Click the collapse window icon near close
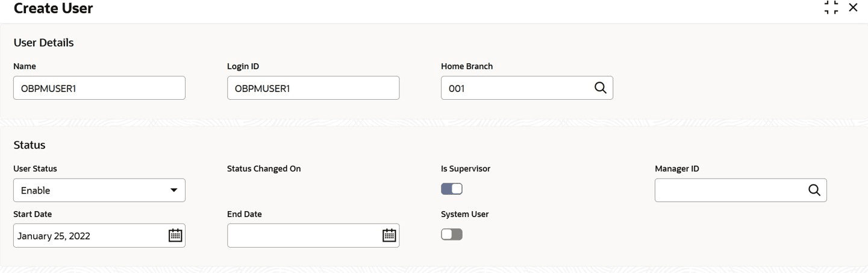The height and width of the screenshot is (273, 868). tap(831, 8)
